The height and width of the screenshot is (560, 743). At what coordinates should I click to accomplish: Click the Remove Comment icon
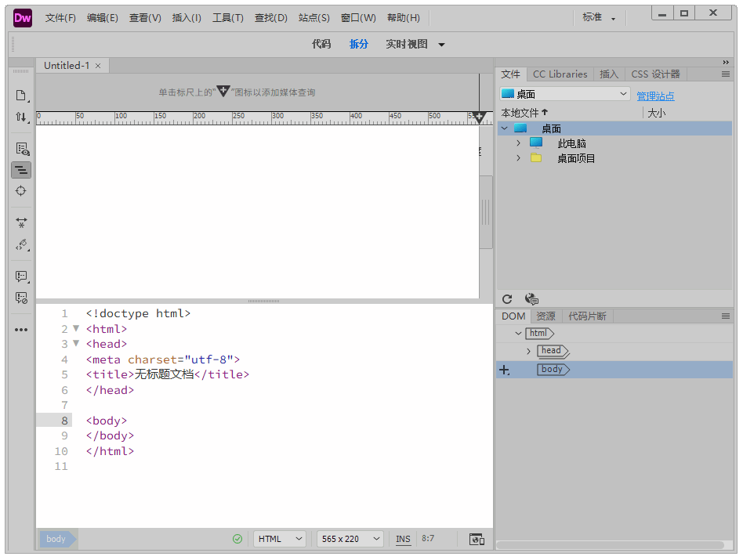click(21, 298)
